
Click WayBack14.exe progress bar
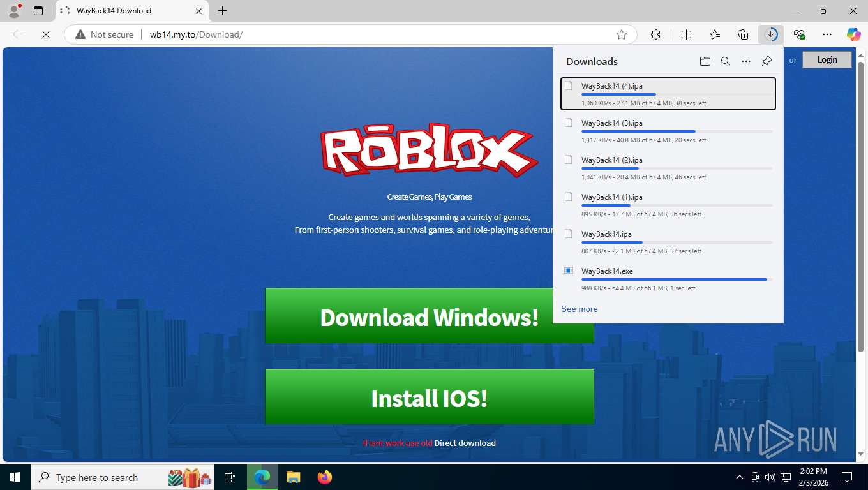[677, 279]
